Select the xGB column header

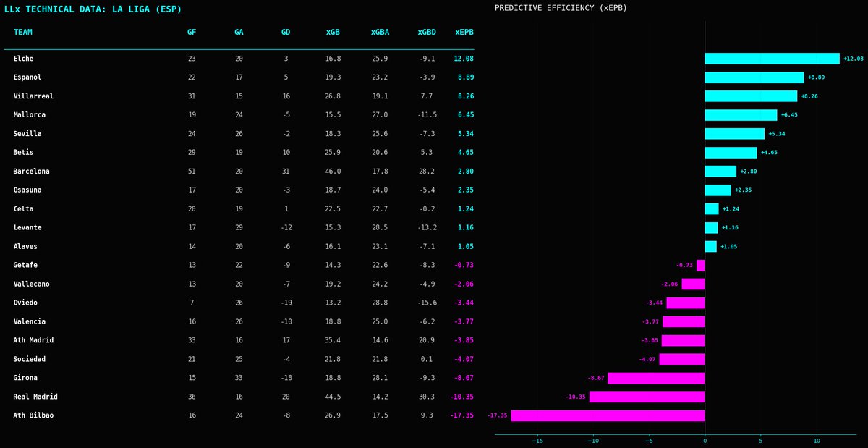333,33
